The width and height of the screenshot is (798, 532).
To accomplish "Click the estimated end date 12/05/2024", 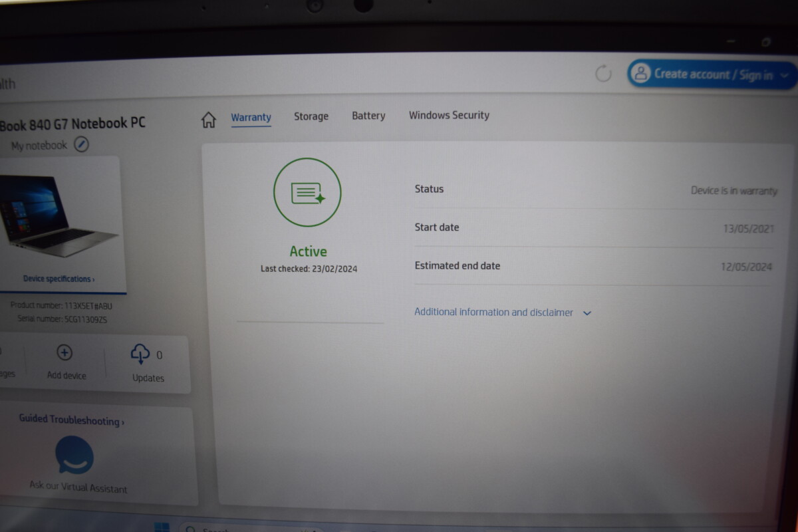I will click(x=746, y=267).
